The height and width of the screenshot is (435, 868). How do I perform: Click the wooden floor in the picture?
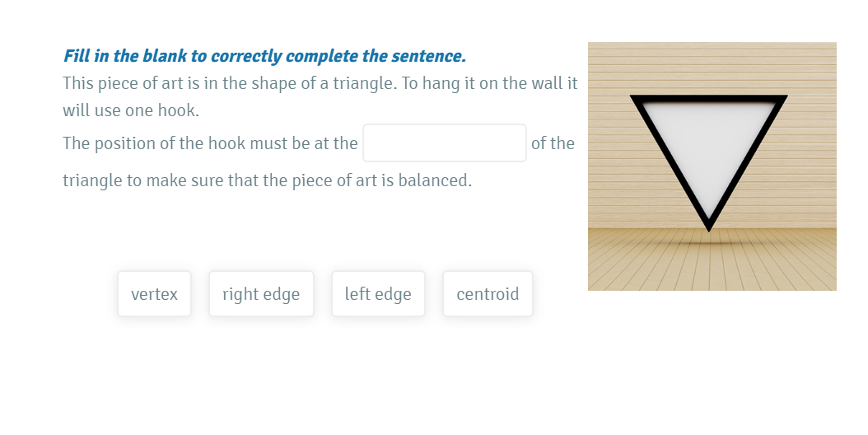pos(712,264)
